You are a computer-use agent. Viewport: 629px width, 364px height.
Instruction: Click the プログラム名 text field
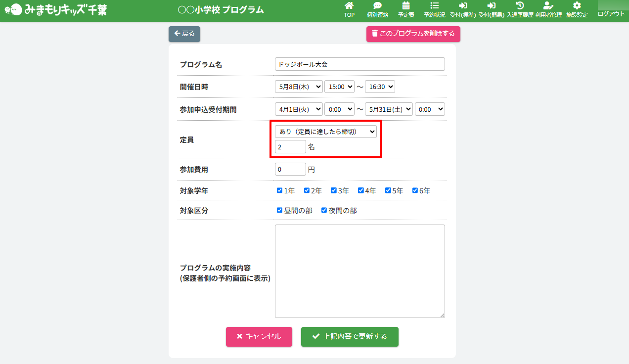[359, 64]
